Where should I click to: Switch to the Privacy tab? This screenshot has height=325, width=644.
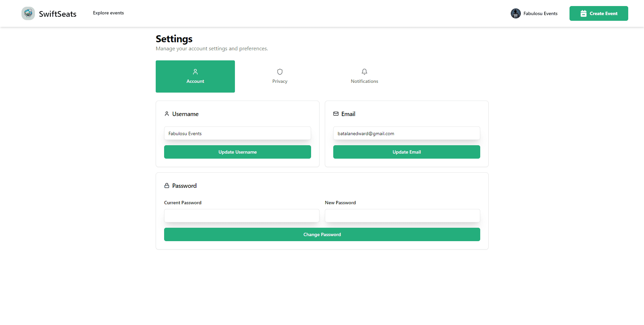click(x=280, y=76)
